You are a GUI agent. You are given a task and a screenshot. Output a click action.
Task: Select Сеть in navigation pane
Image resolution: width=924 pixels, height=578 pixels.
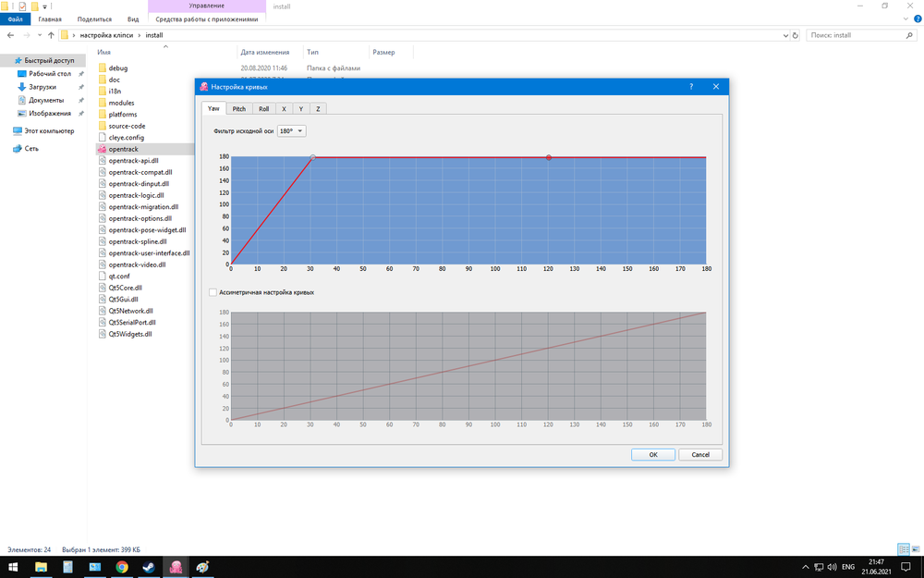[31, 149]
